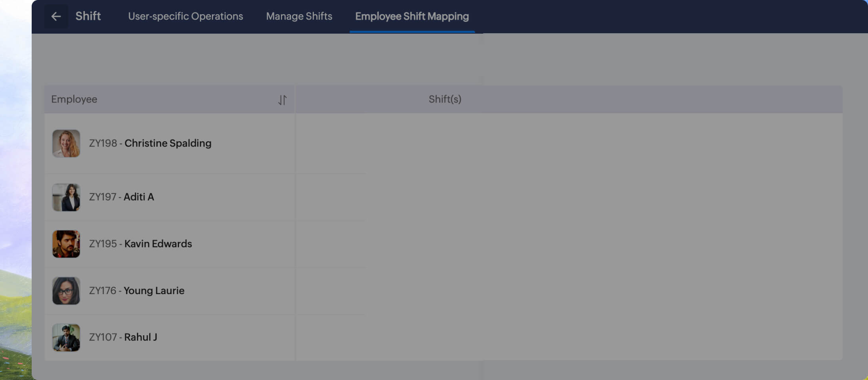
Task: Open the Christine Spalding employee name
Action: [x=168, y=143]
